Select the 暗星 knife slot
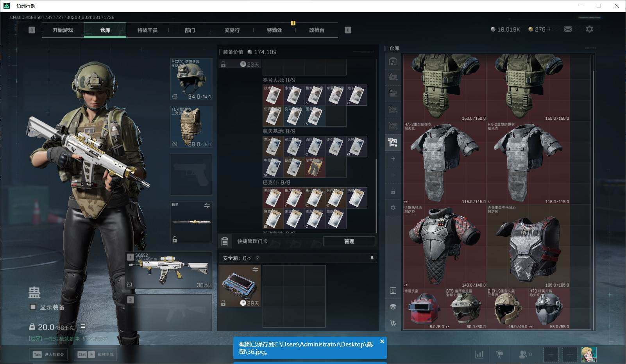Screen dimensions: 626x364 191,222
